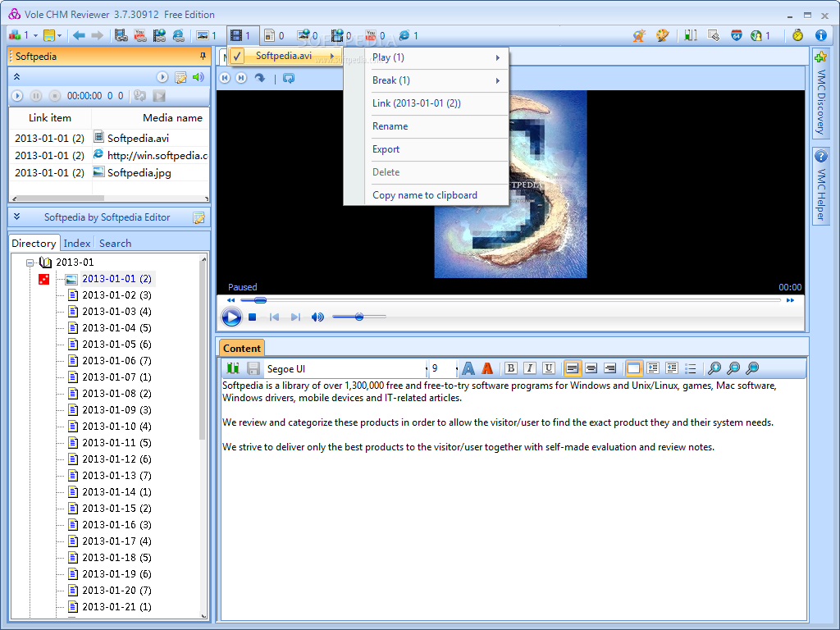Image resolution: width=840 pixels, height=630 pixels.
Task: Open the document media counter icon
Action: 270,35
